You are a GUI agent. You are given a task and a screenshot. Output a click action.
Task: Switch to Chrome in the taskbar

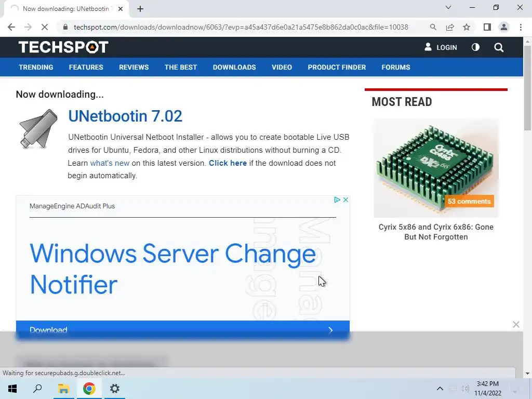pyautogui.click(x=89, y=389)
